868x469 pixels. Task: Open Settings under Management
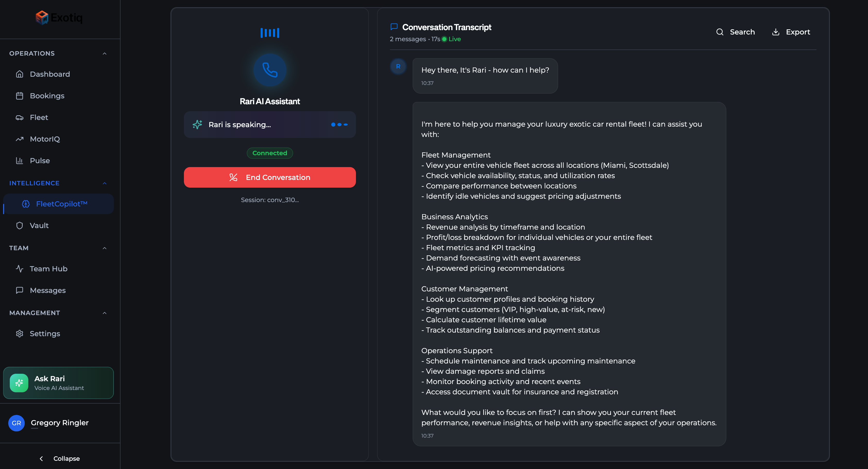[x=45, y=334]
